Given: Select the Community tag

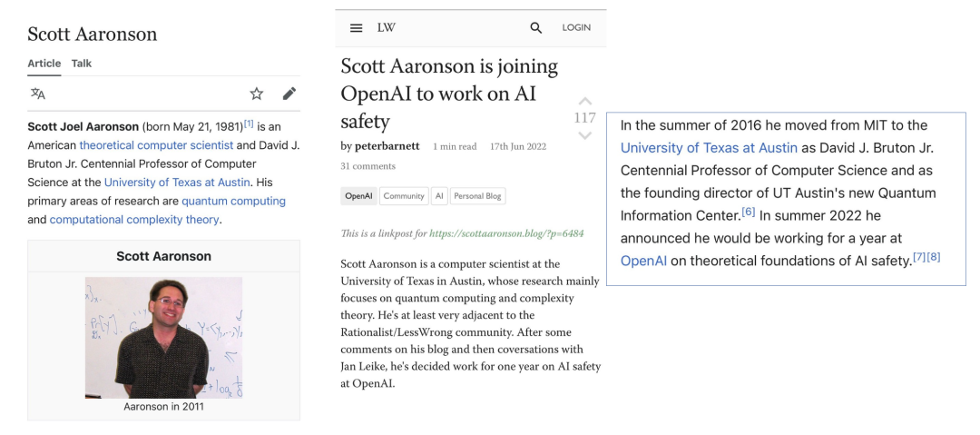Looking at the screenshot, I should 404,196.
